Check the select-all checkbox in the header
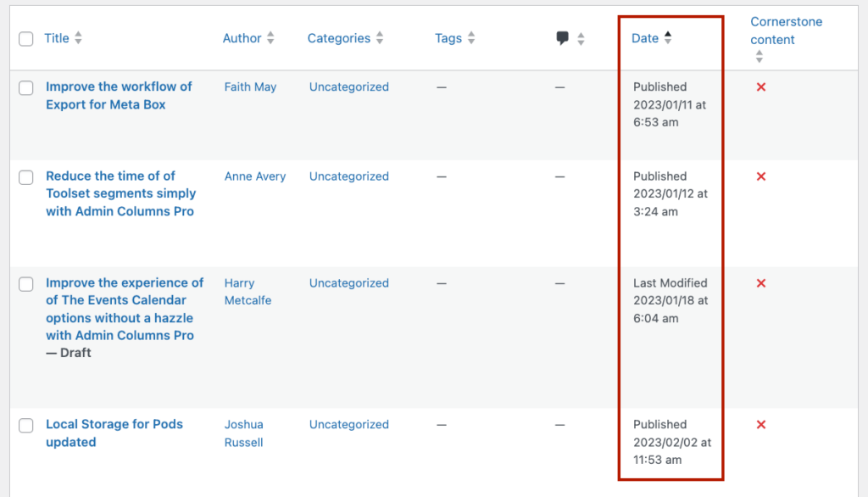The image size is (868, 497). pos(25,37)
